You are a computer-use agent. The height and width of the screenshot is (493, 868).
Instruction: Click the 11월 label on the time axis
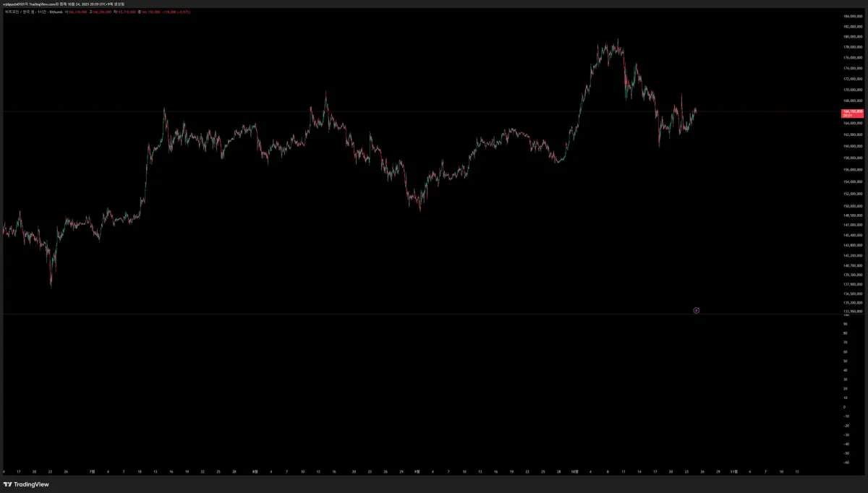click(x=733, y=471)
